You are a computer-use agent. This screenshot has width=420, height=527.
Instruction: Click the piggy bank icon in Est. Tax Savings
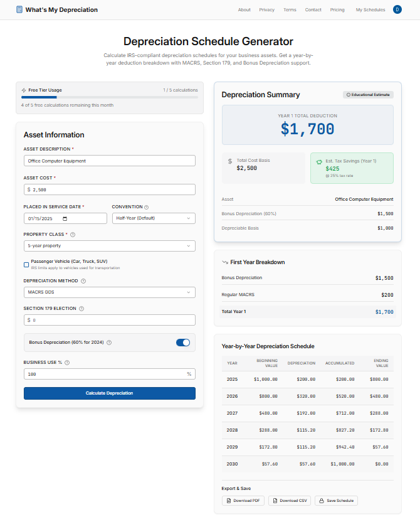(318, 162)
